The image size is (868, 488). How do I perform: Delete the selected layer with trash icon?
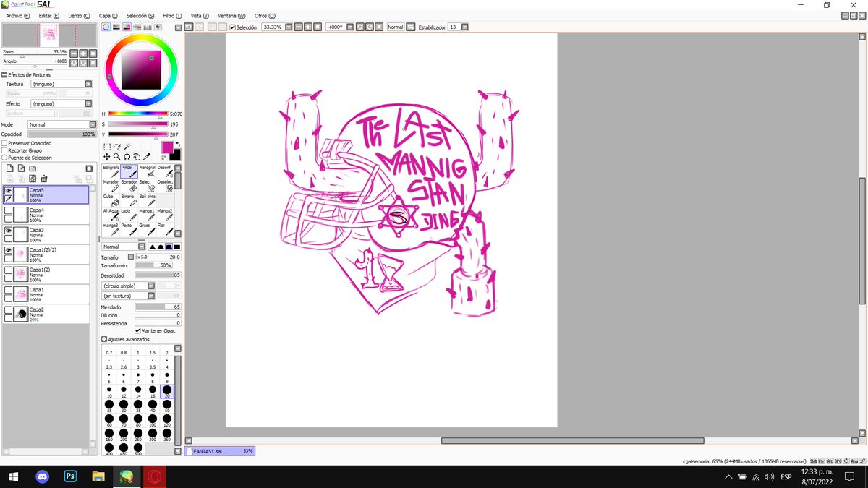[43, 179]
